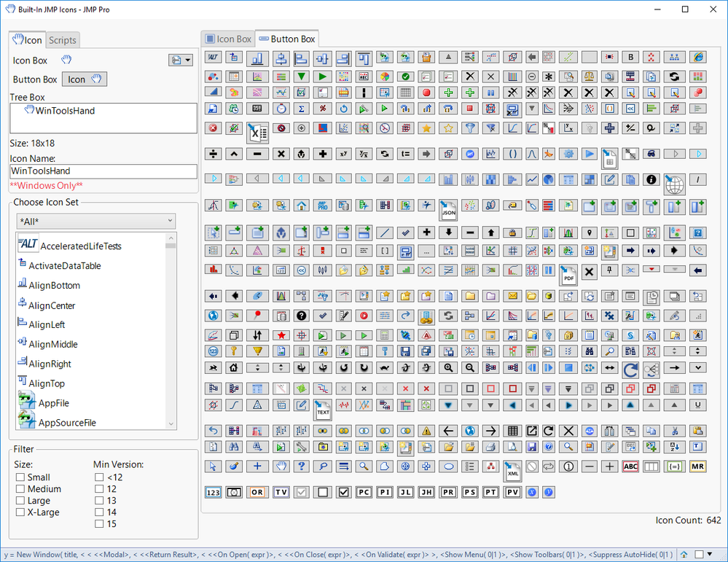Click the MR labeled icon button
The height and width of the screenshot is (562, 728).
[x=697, y=467]
